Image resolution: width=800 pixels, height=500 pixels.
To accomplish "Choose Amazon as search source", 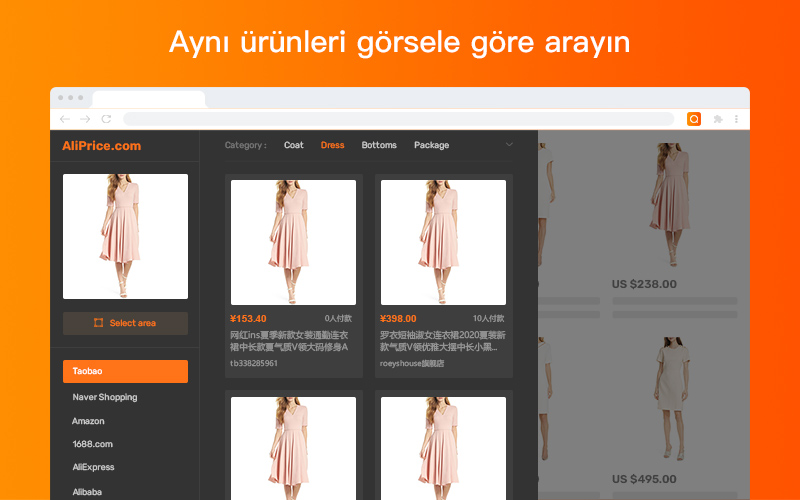I will [x=88, y=421].
